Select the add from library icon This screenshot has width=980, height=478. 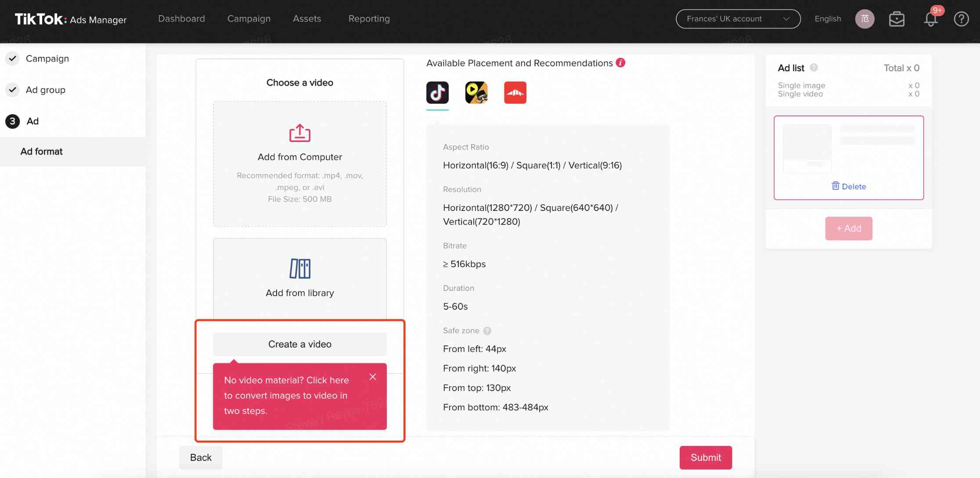tap(299, 268)
